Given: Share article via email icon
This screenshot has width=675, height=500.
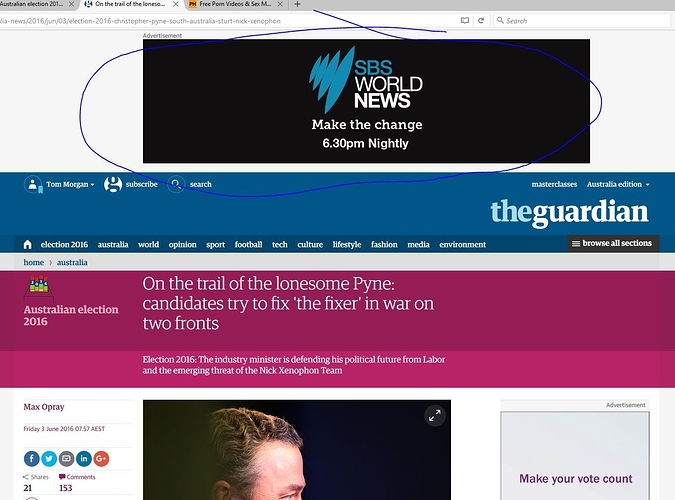Looking at the screenshot, I should pos(66,459).
